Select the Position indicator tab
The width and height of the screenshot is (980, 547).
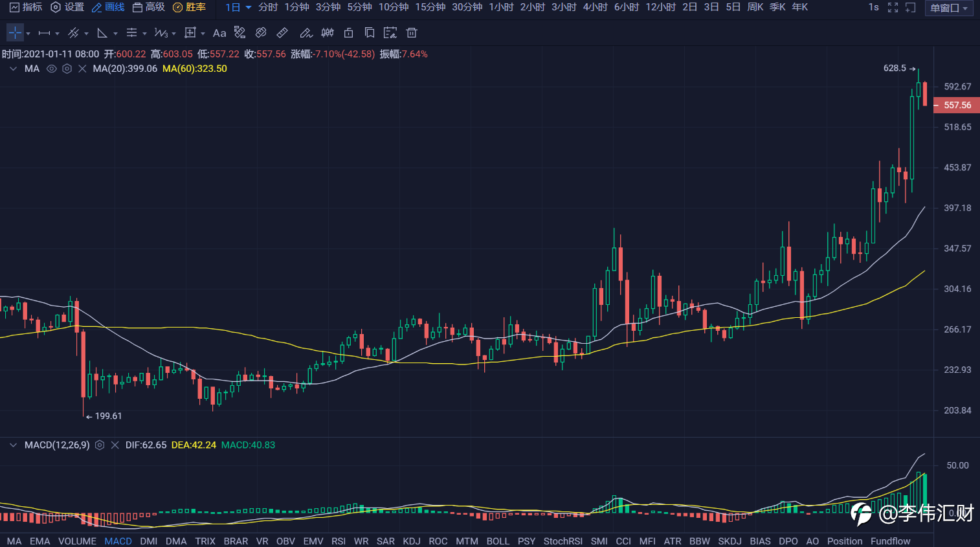click(845, 541)
